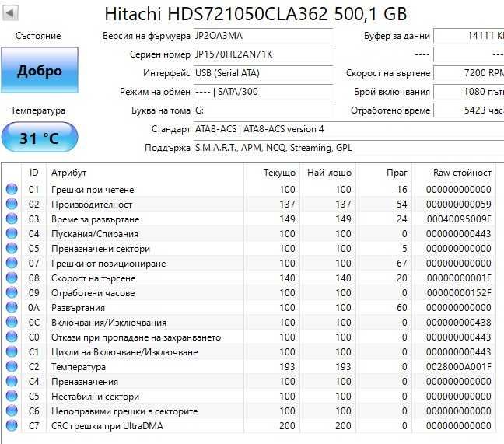Select status orb for attribute C5
The height and width of the screenshot is (444, 504).
[12, 396]
